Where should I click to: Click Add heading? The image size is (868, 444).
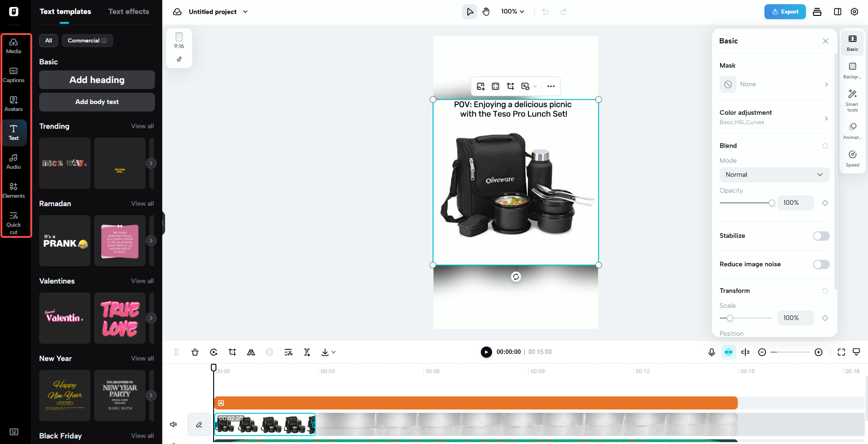click(97, 80)
